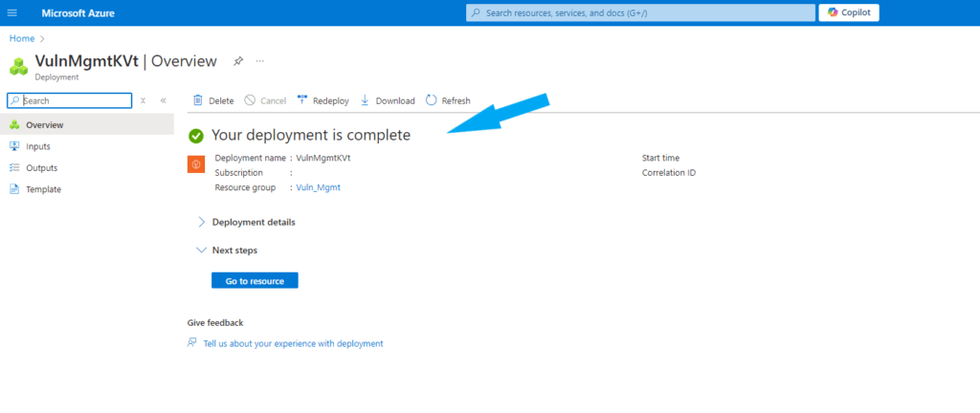
Task: Click the Your deployment is complete heading
Action: pos(311,135)
